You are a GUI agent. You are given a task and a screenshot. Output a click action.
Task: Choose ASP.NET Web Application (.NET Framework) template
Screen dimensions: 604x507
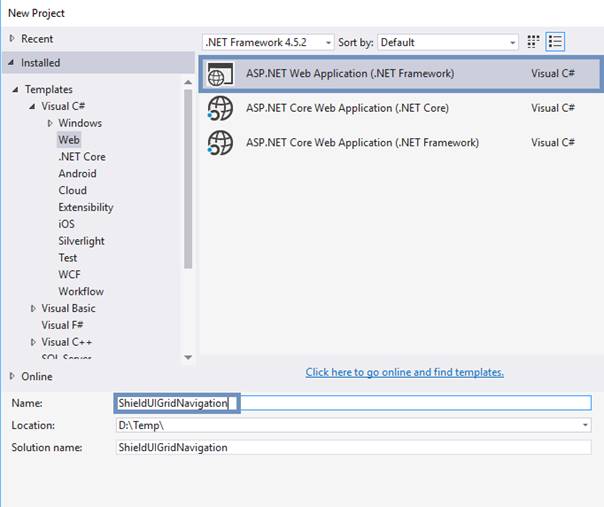400,74
